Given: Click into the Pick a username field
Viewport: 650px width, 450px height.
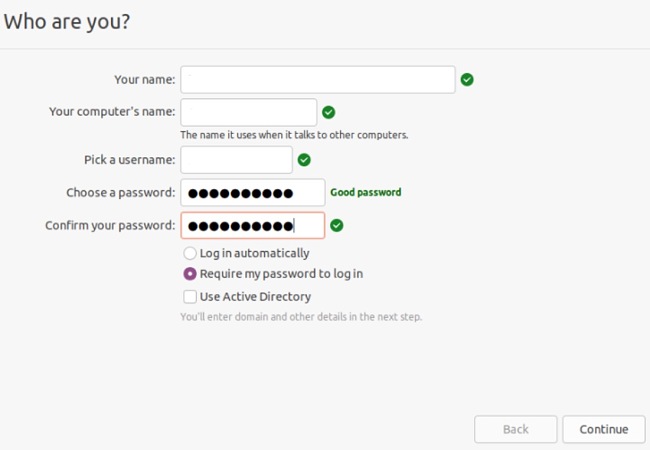Looking at the screenshot, I should tap(236, 160).
